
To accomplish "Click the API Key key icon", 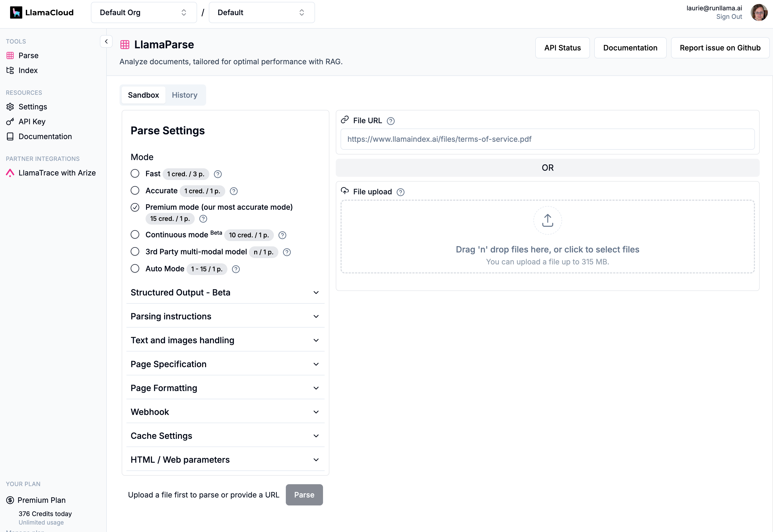I will tap(10, 122).
